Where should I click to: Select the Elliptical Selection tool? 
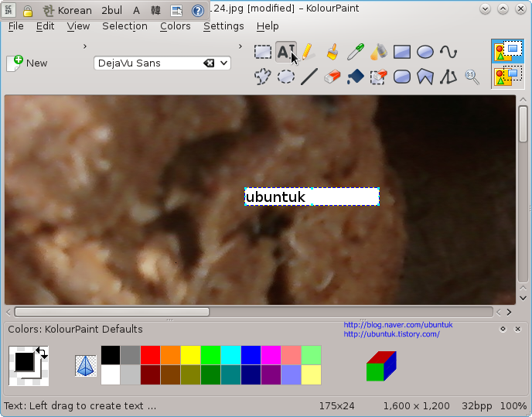click(285, 77)
